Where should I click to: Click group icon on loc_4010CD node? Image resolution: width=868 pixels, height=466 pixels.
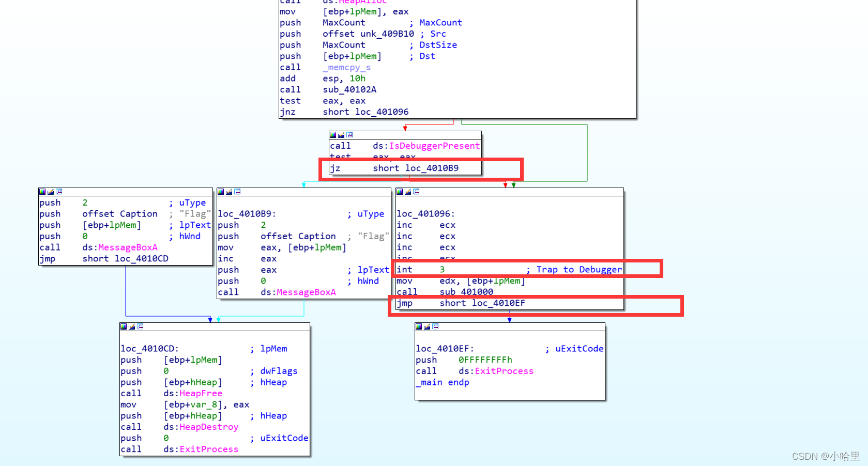[140, 327]
